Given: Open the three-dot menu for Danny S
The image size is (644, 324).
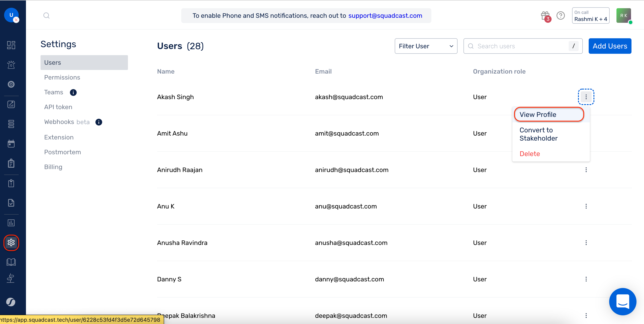Looking at the screenshot, I should (586, 279).
